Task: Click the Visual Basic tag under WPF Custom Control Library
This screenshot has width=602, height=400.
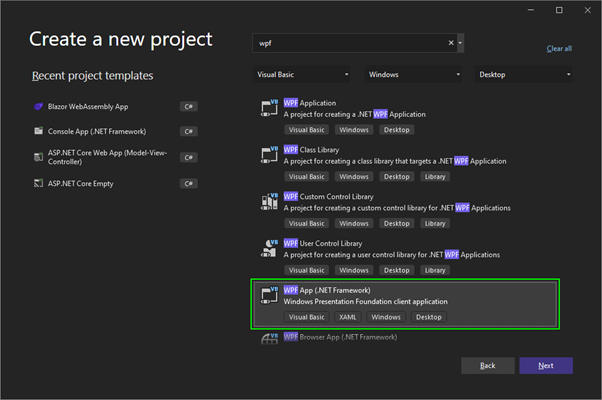Action: coord(306,223)
